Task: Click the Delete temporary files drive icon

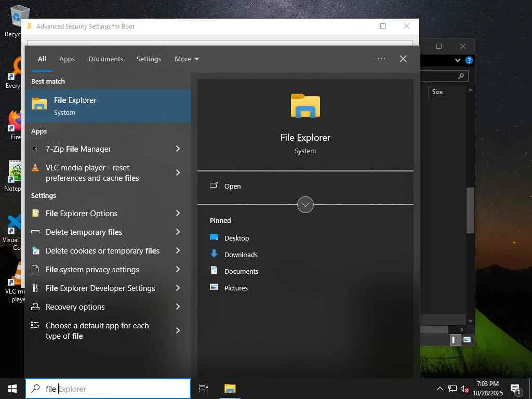Action: pos(35,232)
